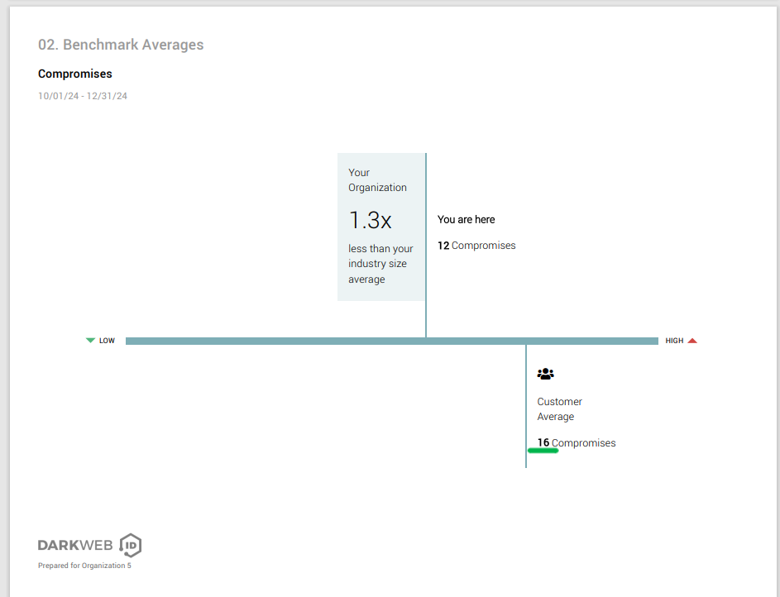Click the green underline beneath 16
This screenshot has width=780, height=597.
[543, 451]
